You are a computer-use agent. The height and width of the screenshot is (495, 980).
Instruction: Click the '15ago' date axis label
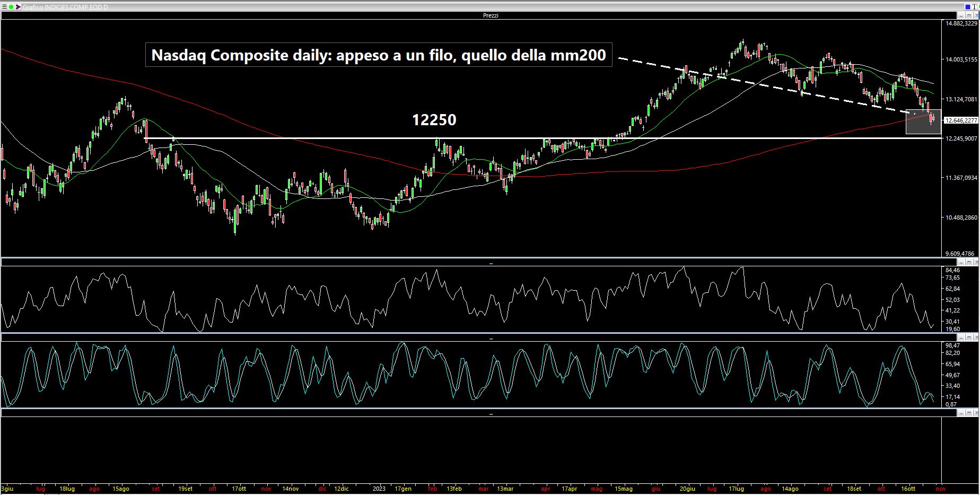point(121,489)
